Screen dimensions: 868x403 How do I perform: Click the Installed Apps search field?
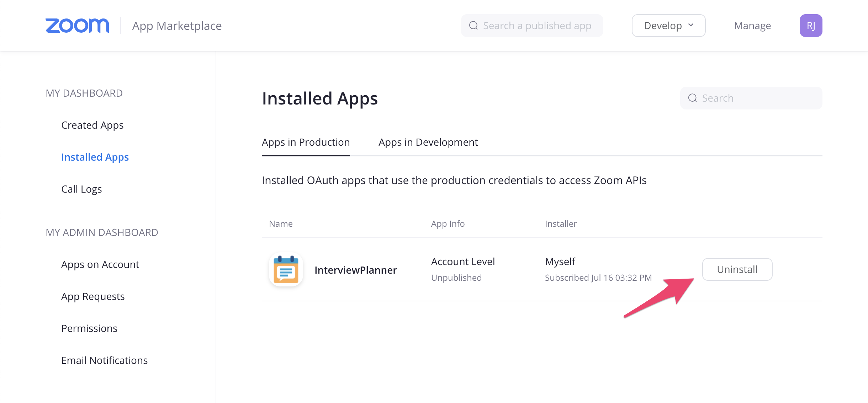pos(751,98)
